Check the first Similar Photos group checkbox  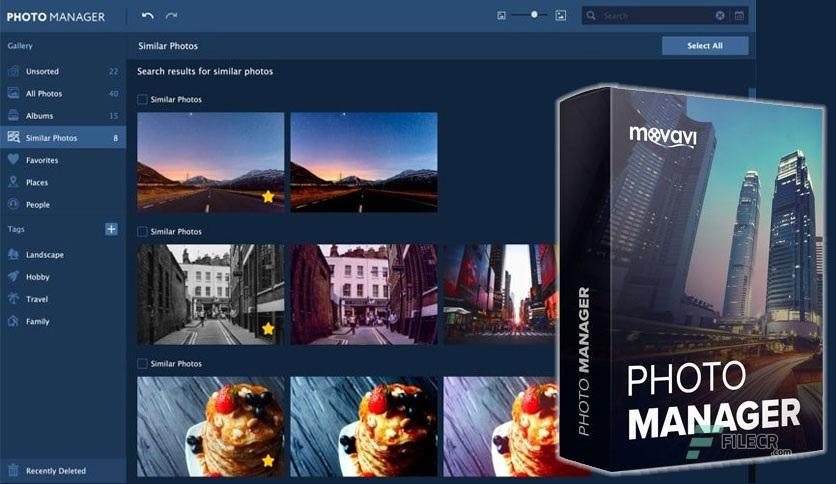(x=142, y=99)
